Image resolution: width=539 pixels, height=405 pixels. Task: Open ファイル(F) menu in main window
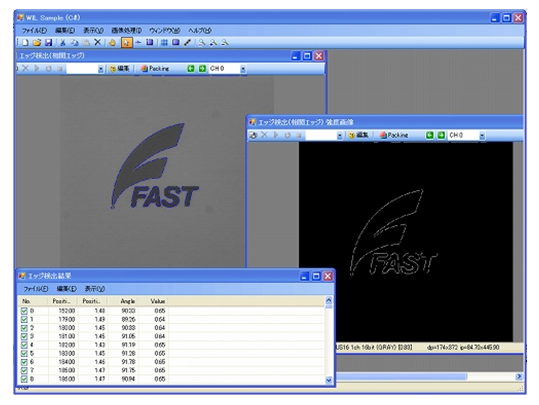pyautogui.click(x=34, y=31)
